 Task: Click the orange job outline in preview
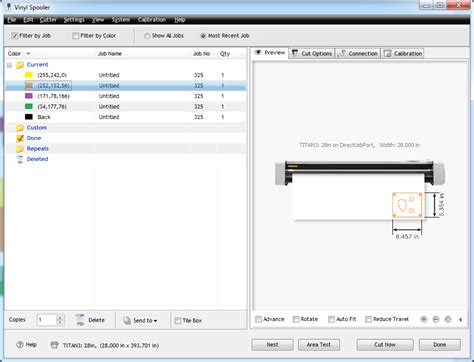pyautogui.click(x=407, y=205)
